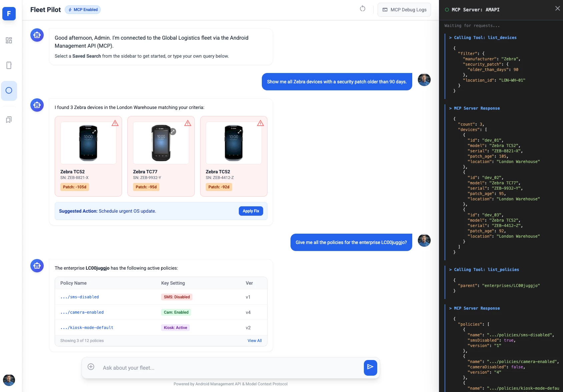Focus the Ask about your fleet input

230,368
